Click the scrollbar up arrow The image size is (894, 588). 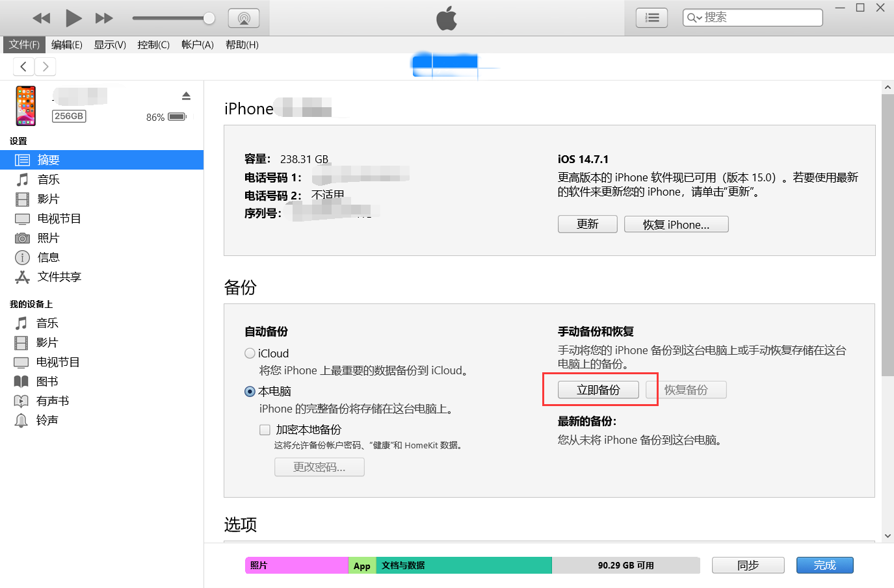(887, 87)
